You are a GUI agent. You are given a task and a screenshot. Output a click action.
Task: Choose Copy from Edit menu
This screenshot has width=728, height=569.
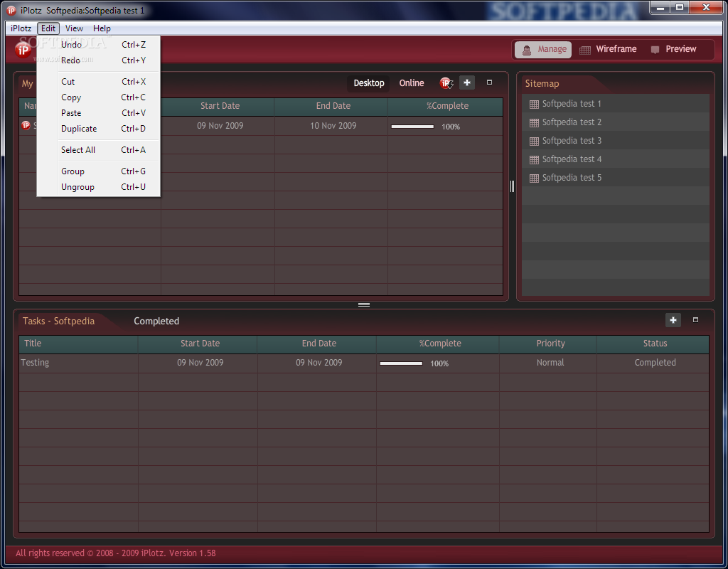[x=98, y=97]
